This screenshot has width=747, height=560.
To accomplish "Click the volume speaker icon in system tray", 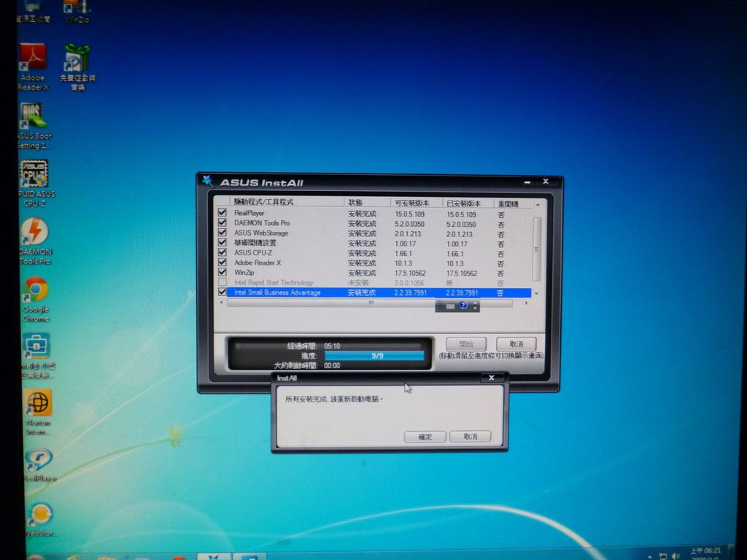I will coord(676,556).
